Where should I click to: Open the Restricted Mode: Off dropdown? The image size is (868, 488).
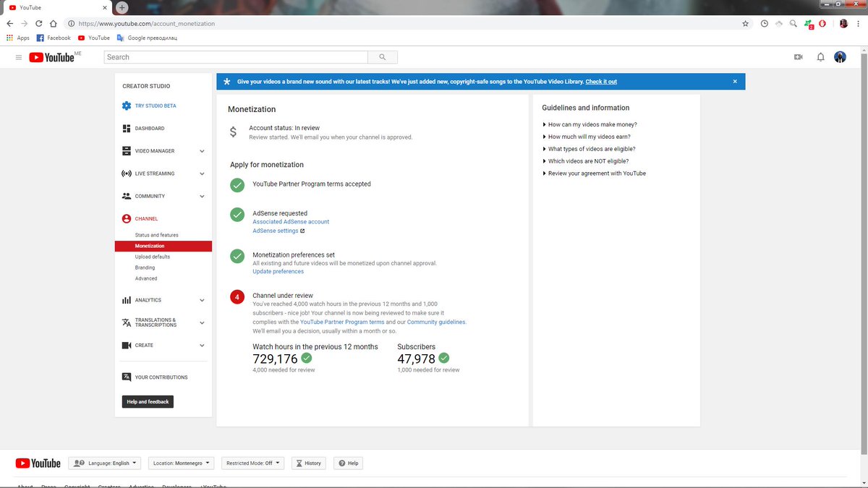coord(252,463)
